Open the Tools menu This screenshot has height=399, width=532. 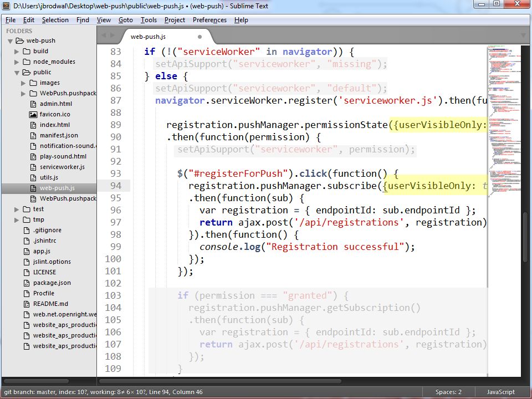[x=149, y=20]
